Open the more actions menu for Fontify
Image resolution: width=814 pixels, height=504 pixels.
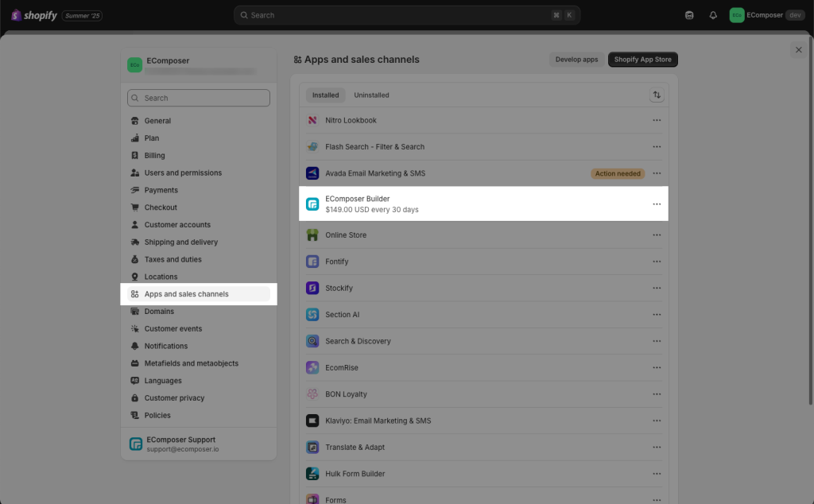point(657,262)
